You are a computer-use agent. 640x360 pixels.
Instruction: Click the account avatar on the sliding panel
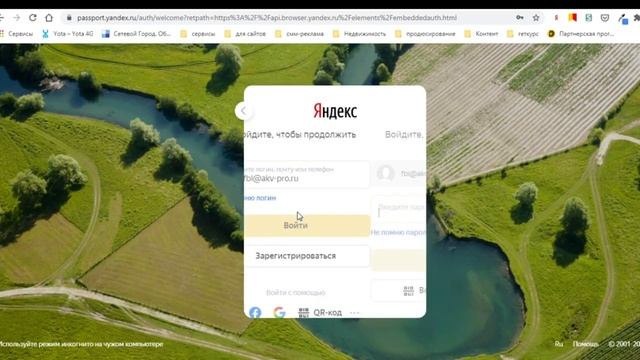pyautogui.click(x=386, y=173)
